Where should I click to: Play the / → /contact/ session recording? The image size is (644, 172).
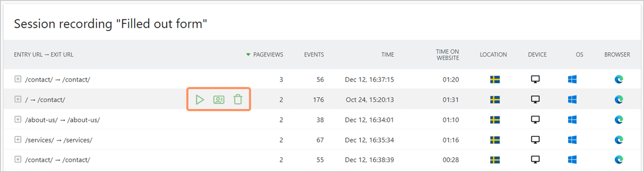pos(199,100)
